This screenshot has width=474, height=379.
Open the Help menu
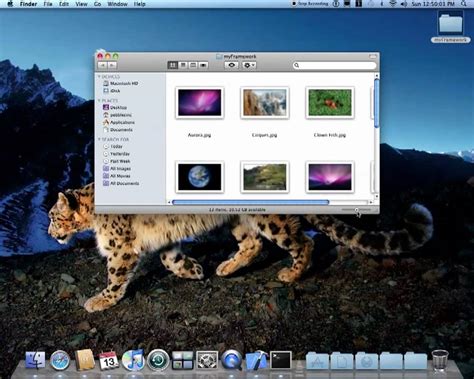pos(139,4)
